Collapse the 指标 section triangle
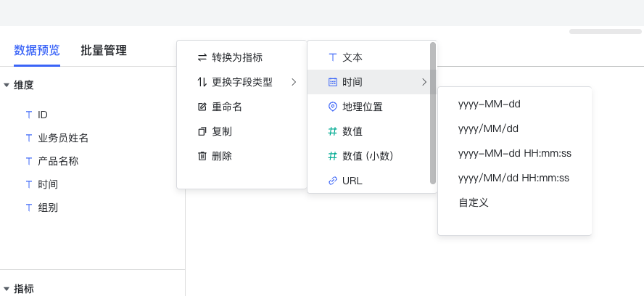 click(6, 289)
